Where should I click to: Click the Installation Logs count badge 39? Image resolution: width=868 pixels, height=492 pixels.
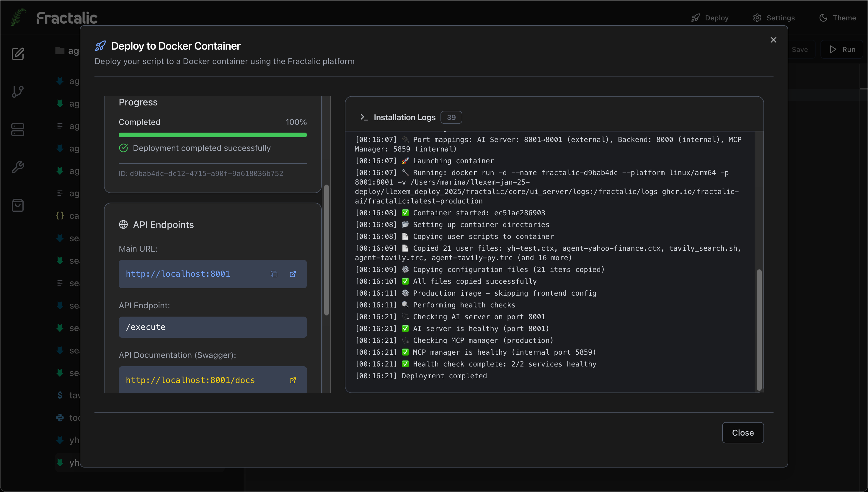click(x=451, y=117)
